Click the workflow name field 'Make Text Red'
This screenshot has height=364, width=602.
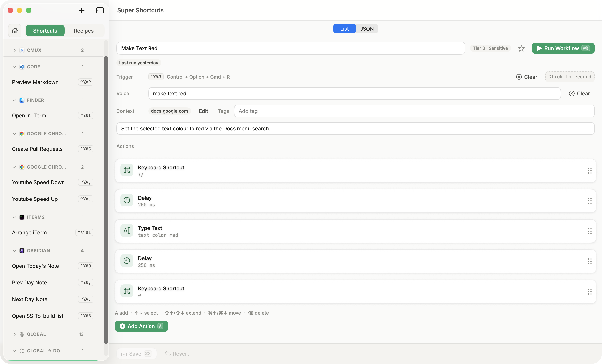pos(291,48)
